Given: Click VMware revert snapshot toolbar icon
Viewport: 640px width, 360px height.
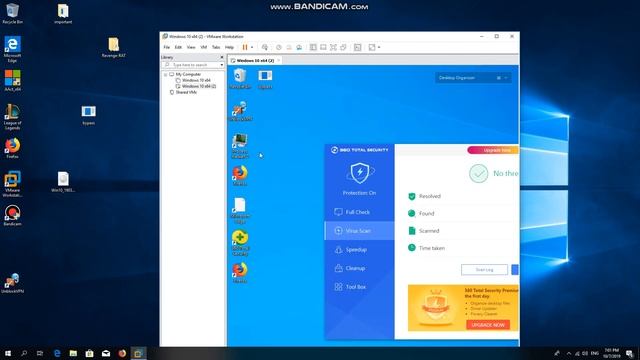Looking at the screenshot, I should pyautogui.click(x=289, y=47).
